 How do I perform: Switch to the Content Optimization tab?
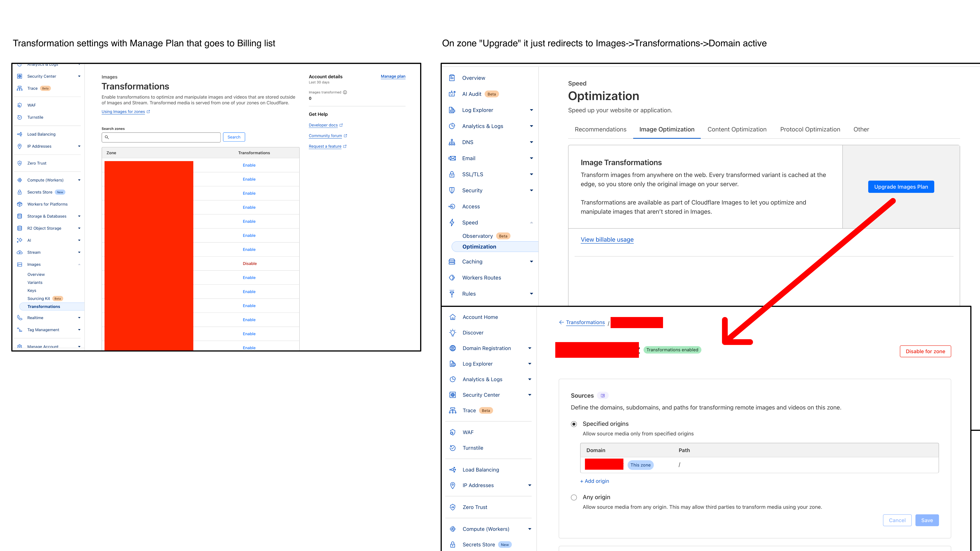coord(737,129)
